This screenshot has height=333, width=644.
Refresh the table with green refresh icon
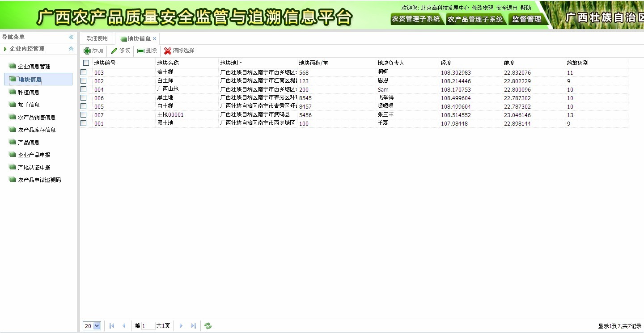[x=208, y=326]
